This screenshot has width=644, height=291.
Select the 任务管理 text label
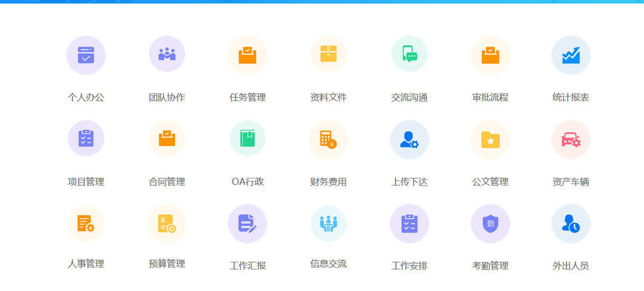pyautogui.click(x=248, y=98)
